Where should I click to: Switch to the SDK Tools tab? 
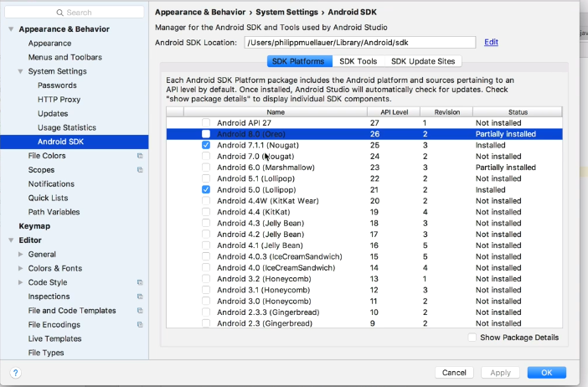358,61
